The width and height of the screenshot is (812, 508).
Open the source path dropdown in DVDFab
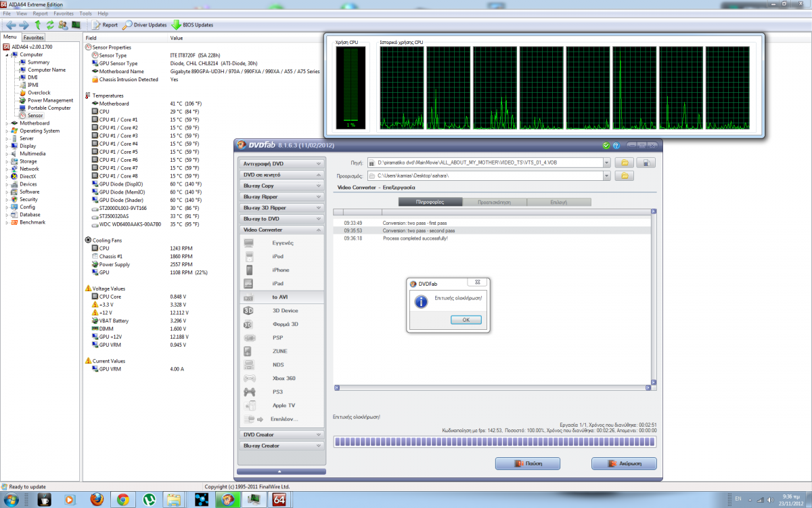pyautogui.click(x=606, y=163)
